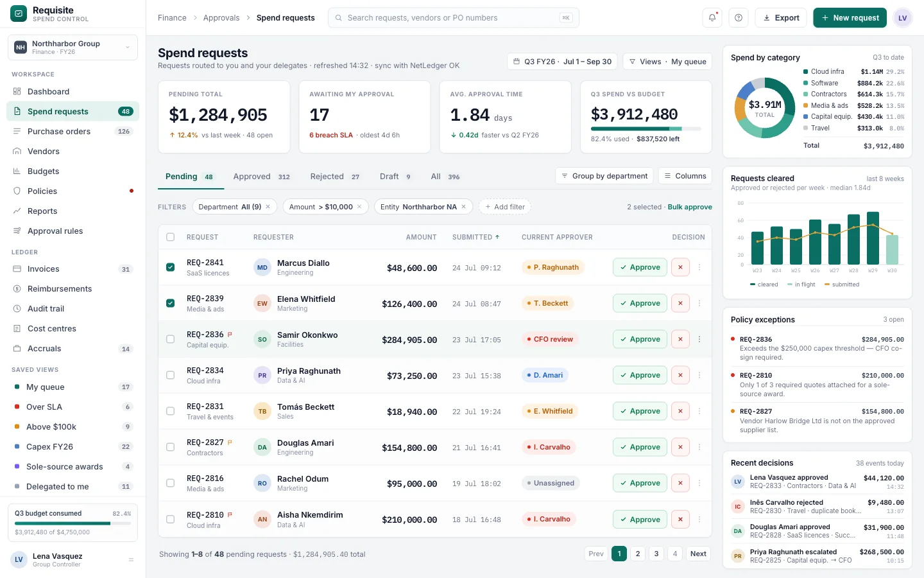Toggle the select-all requests checkbox
This screenshot has height=578, width=924.
[x=170, y=237]
